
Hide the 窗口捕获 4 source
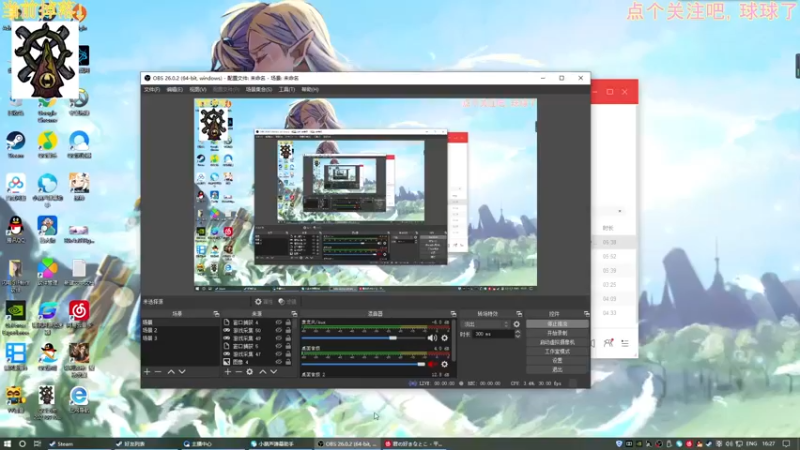[279, 322]
